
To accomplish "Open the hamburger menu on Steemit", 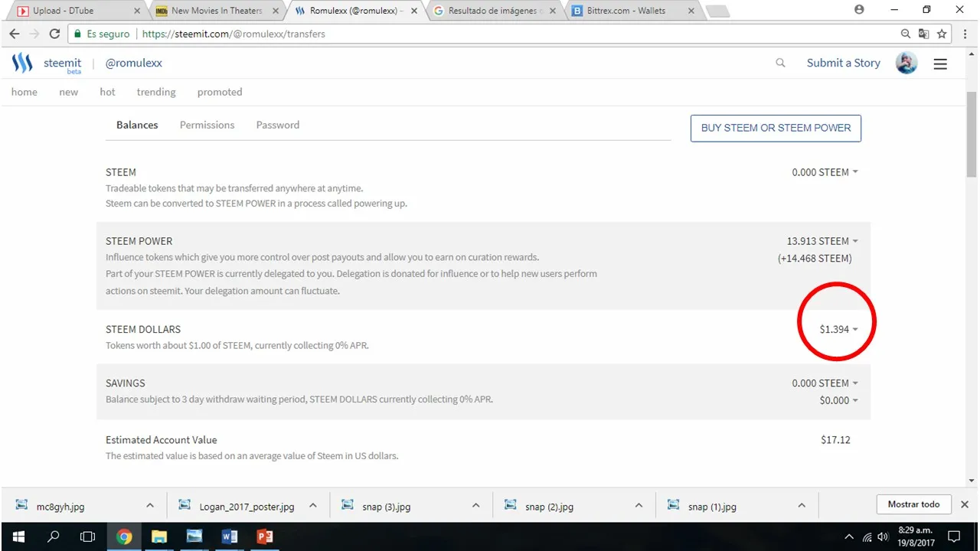I will coord(940,64).
